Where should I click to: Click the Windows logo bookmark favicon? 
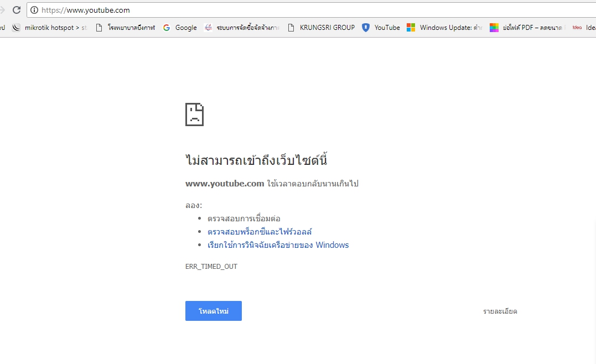pos(411,27)
